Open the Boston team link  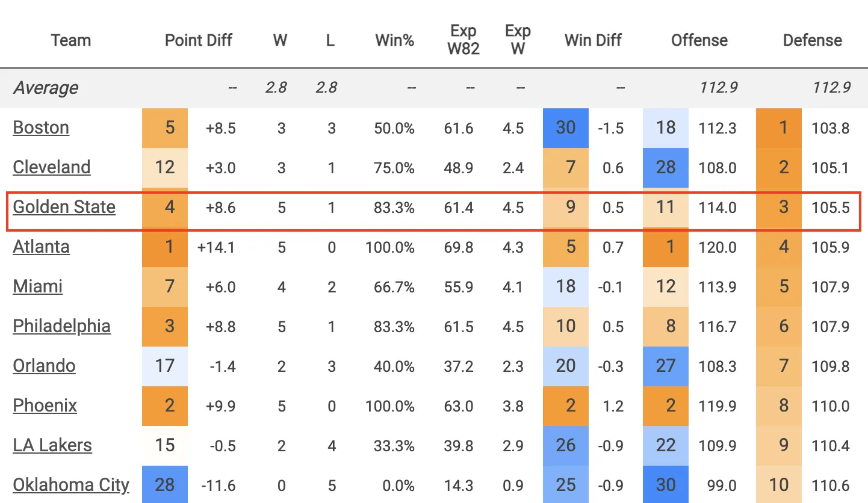41,128
